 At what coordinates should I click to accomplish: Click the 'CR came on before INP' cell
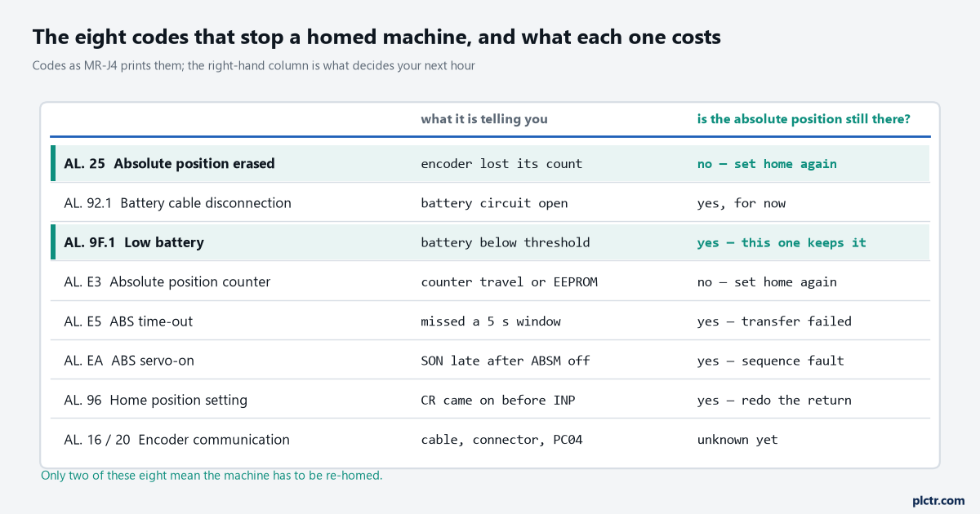click(x=498, y=400)
